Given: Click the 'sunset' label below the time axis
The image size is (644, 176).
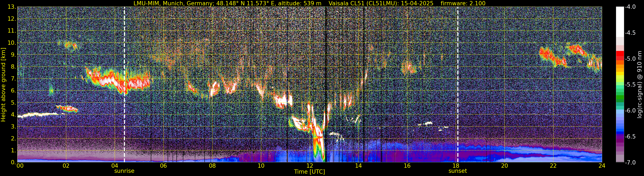Looking at the screenshot, I should (458, 171).
